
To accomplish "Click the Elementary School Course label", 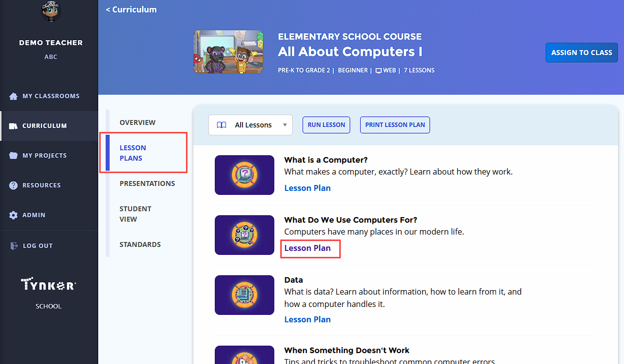I will click(350, 36).
